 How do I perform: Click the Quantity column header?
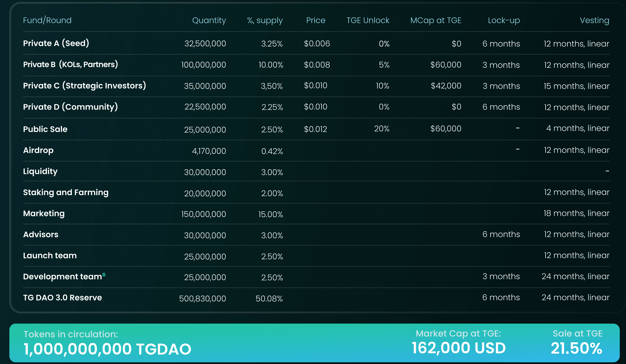point(209,20)
